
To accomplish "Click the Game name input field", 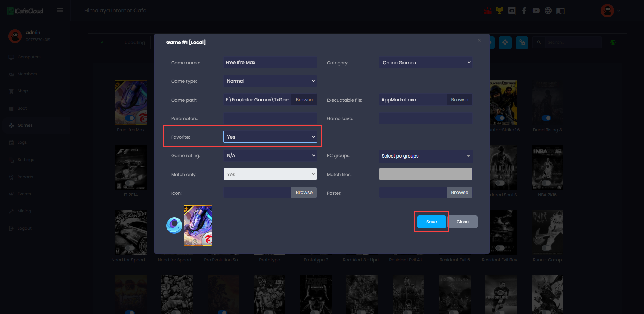I will click(x=270, y=63).
